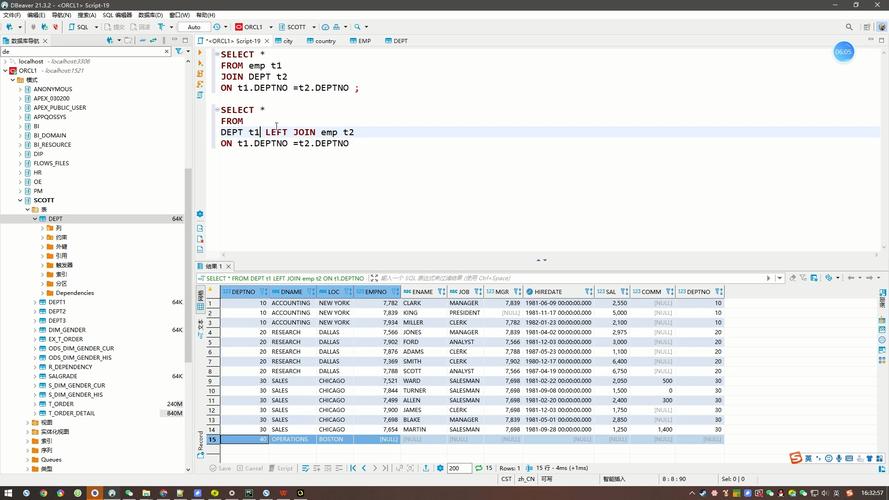Click the result filter expression input field
The height and width of the screenshot is (500, 889).
[573, 278]
